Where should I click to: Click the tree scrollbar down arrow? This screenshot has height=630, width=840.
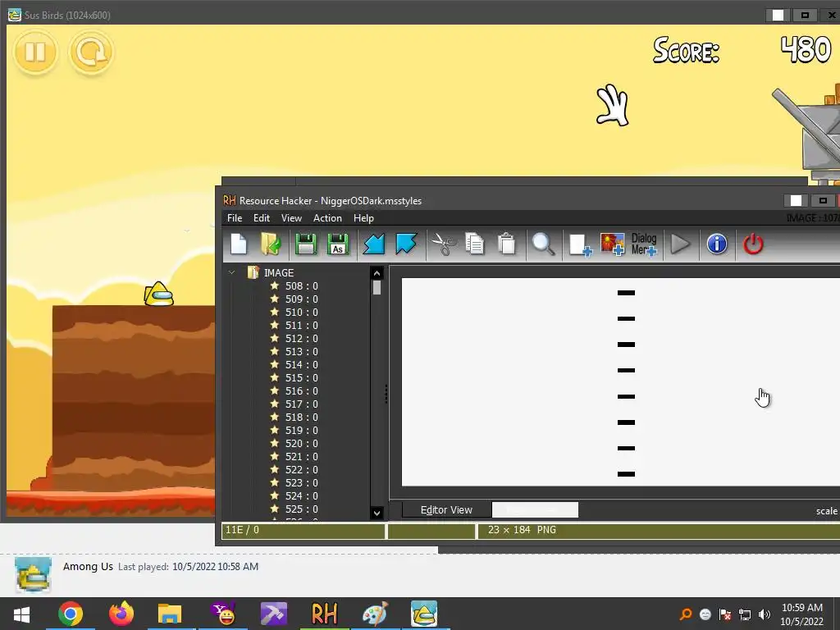(x=377, y=513)
